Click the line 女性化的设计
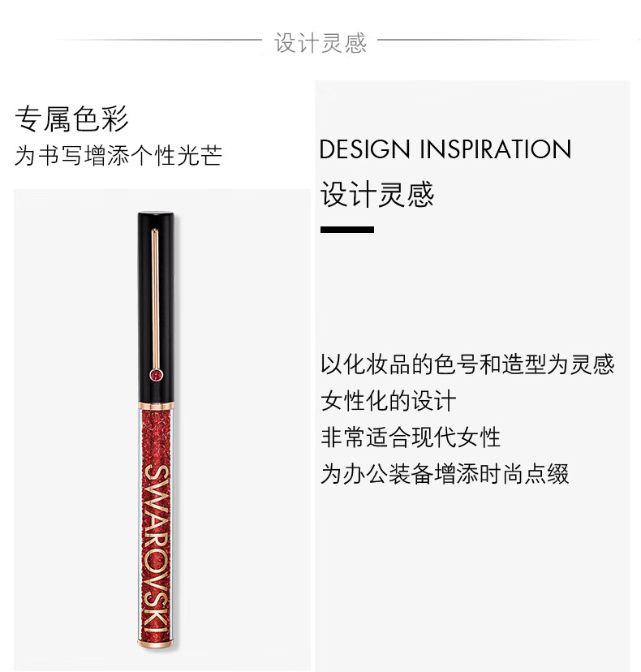 [x=388, y=401]
